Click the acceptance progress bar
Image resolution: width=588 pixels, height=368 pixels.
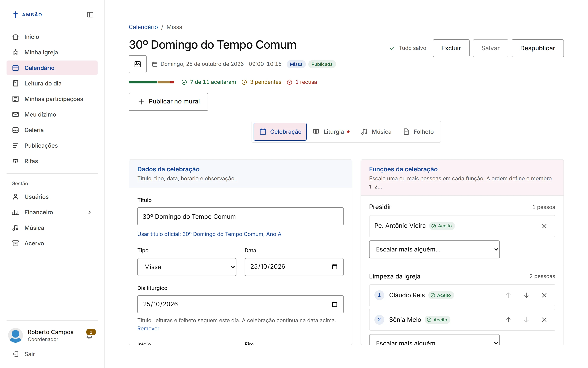[151, 82]
